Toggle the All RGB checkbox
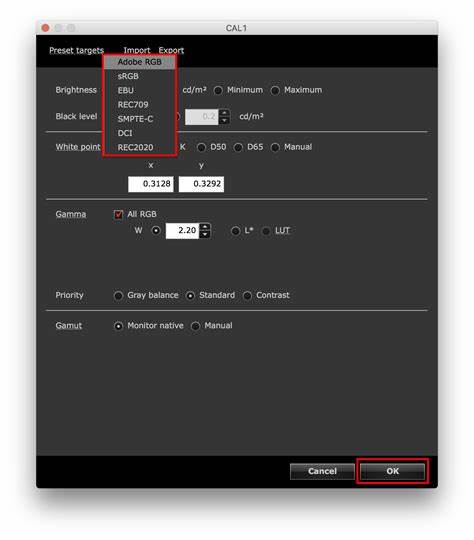 [x=118, y=215]
